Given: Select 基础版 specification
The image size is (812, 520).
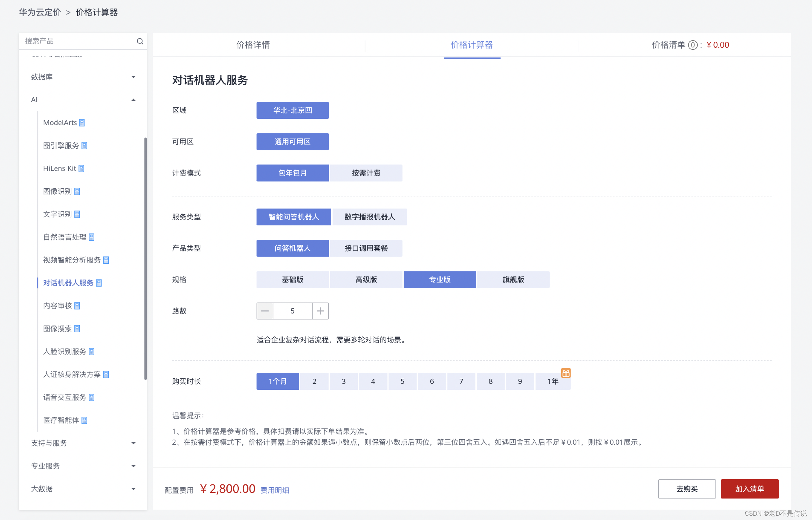Looking at the screenshot, I should click(293, 280).
